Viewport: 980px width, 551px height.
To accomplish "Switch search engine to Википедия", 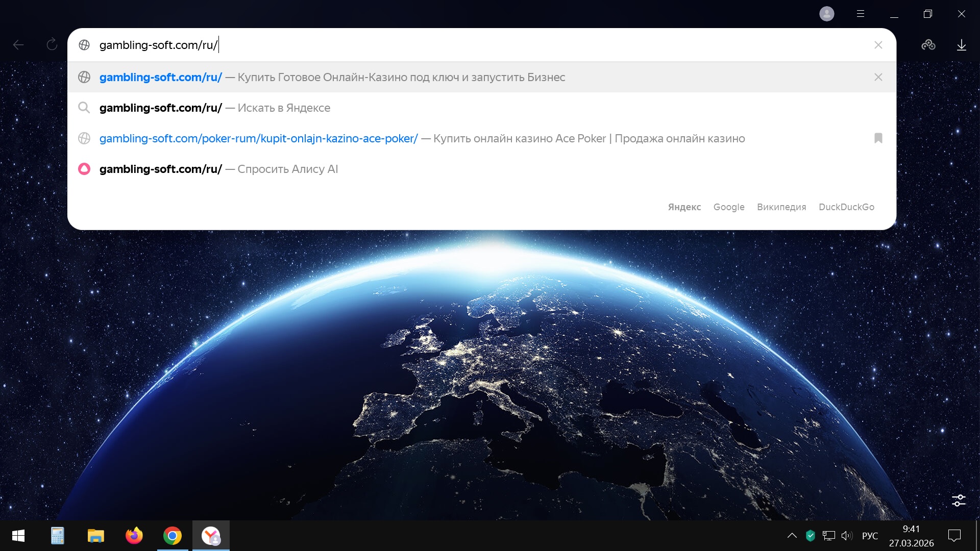I will coord(781,207).
